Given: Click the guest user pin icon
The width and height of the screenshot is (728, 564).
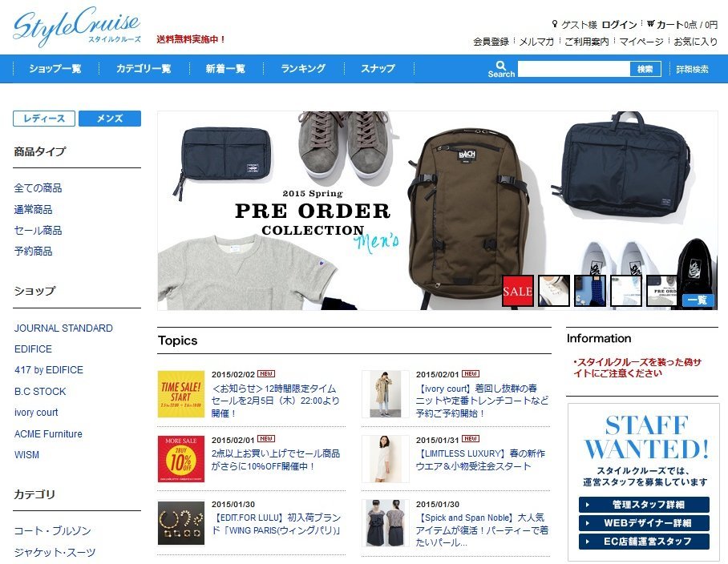Looking at the screenshot, I should pyautogui.click(x=554, y=24).
